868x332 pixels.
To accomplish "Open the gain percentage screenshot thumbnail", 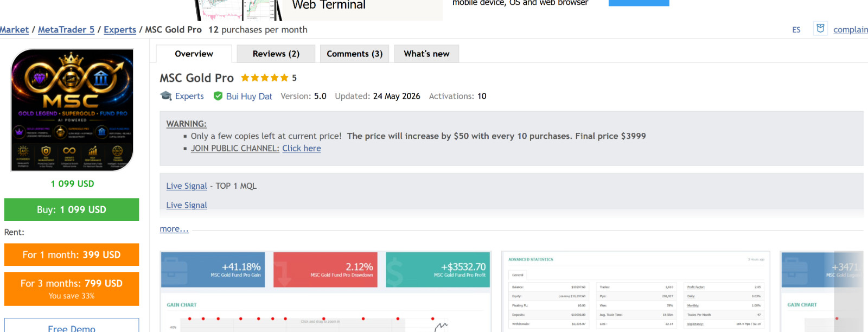I will pos(325,292).
